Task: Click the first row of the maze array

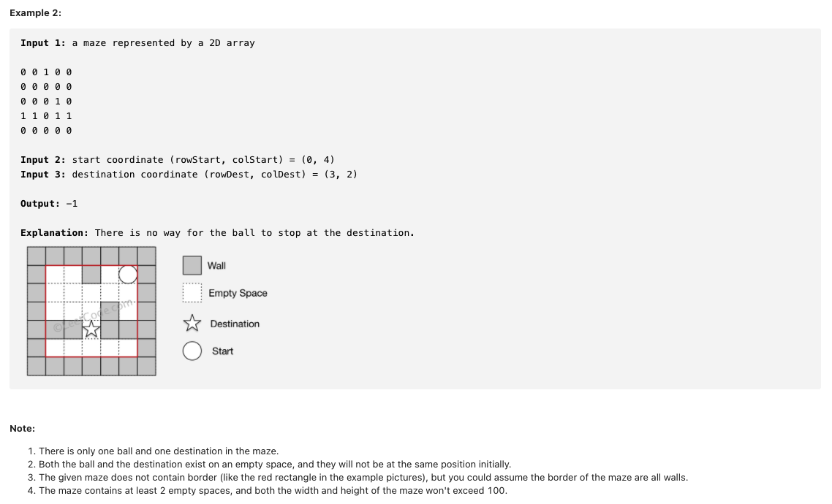Action: coord(46,72)
